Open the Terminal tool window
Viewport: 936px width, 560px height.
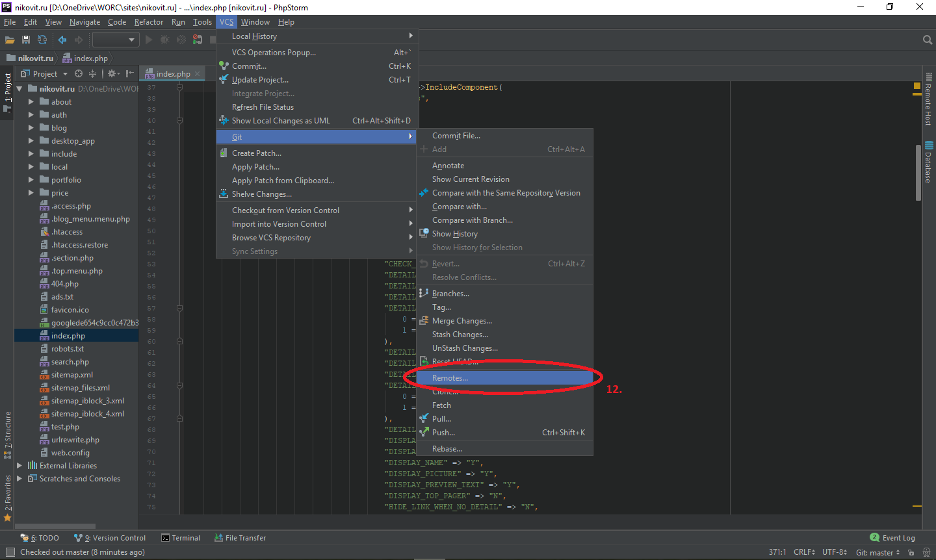pos(181,538)
